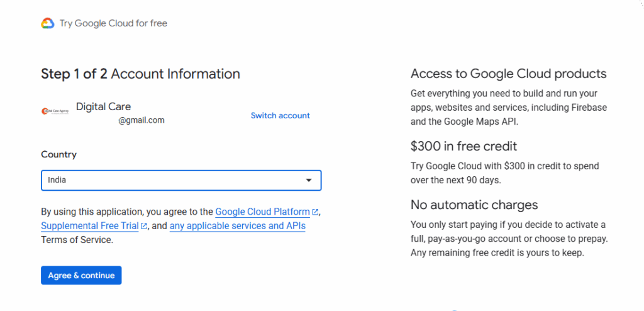
Task: Click the No automatic charges heading
Action: click(474, 205)
